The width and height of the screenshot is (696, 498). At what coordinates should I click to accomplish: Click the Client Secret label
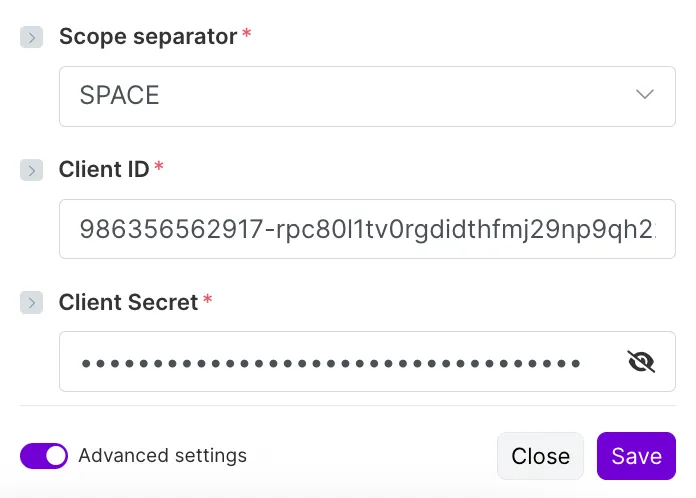tap(128, 302)
